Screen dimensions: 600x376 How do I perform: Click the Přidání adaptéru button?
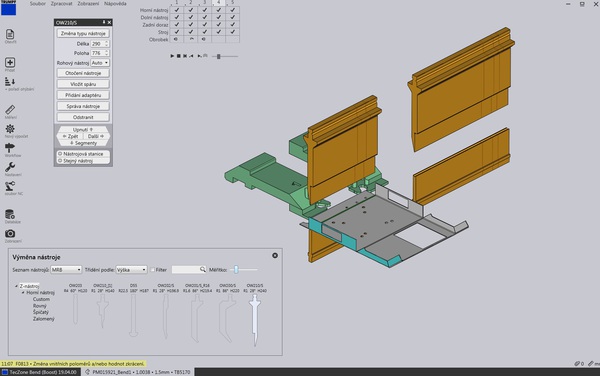point(83,95)
